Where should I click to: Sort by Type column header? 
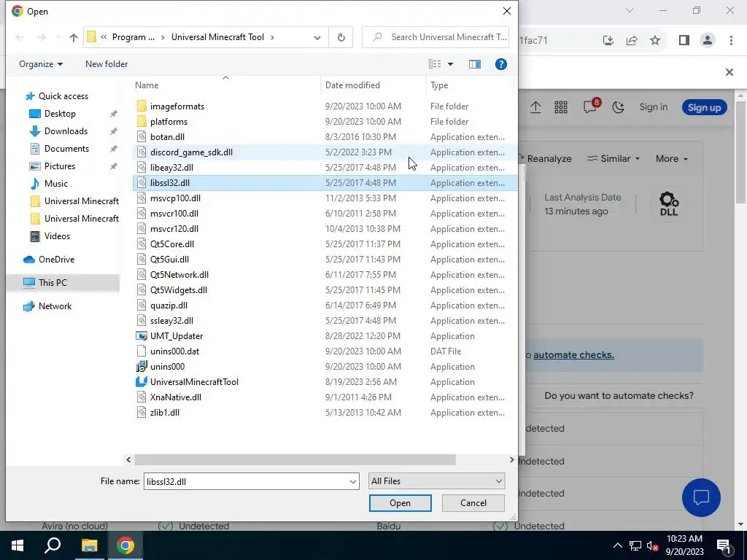[438, 85]
